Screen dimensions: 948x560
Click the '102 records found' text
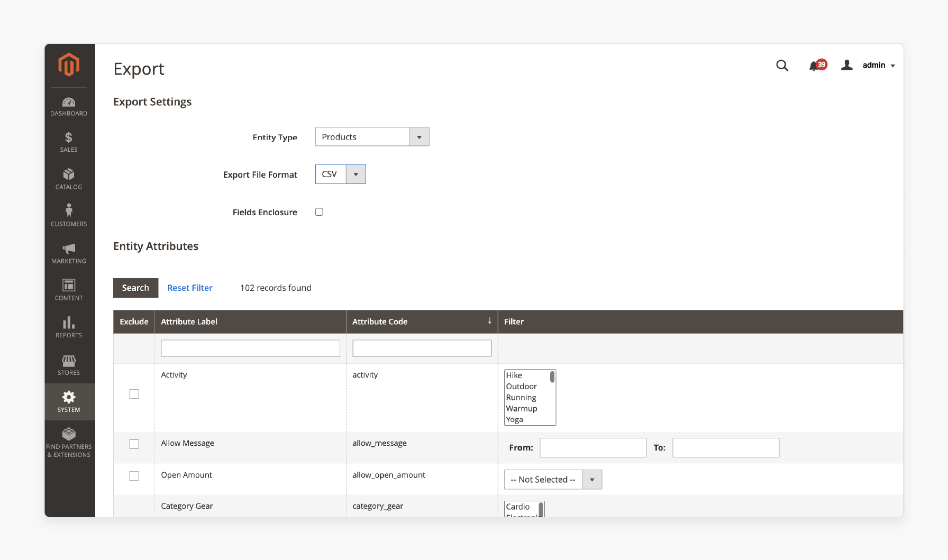(x=276, y=288)
